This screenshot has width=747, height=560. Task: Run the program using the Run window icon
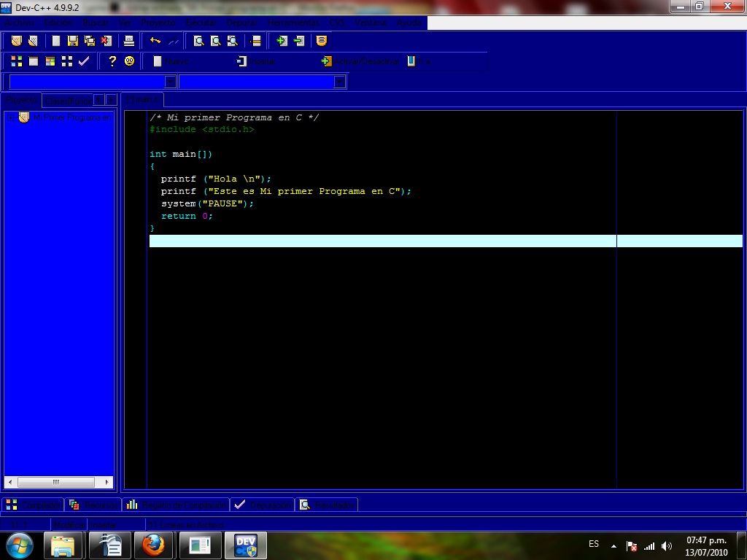[x=34, y=61]
